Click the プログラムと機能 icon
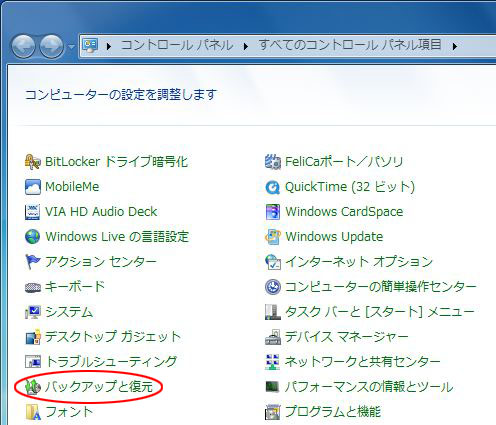 coord(273,412)
